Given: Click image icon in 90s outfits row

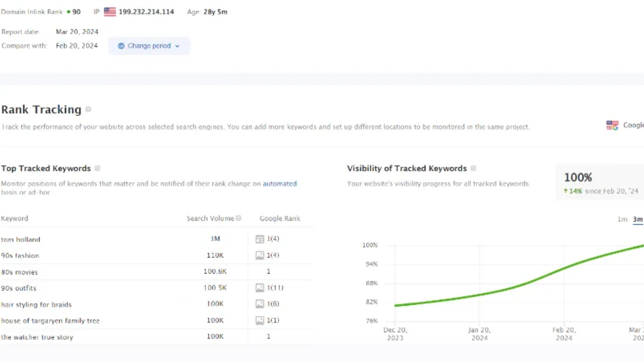Looking at the screenshot, I should coord(260,288).
